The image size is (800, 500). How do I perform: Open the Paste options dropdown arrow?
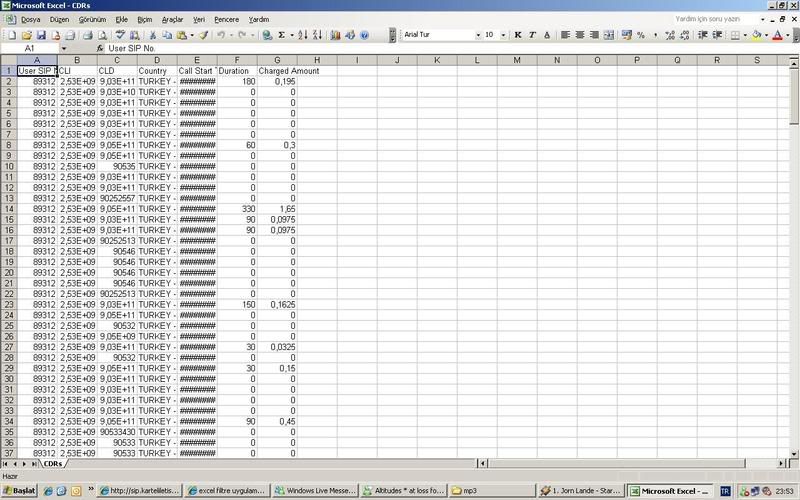click(x=192, y=35)
